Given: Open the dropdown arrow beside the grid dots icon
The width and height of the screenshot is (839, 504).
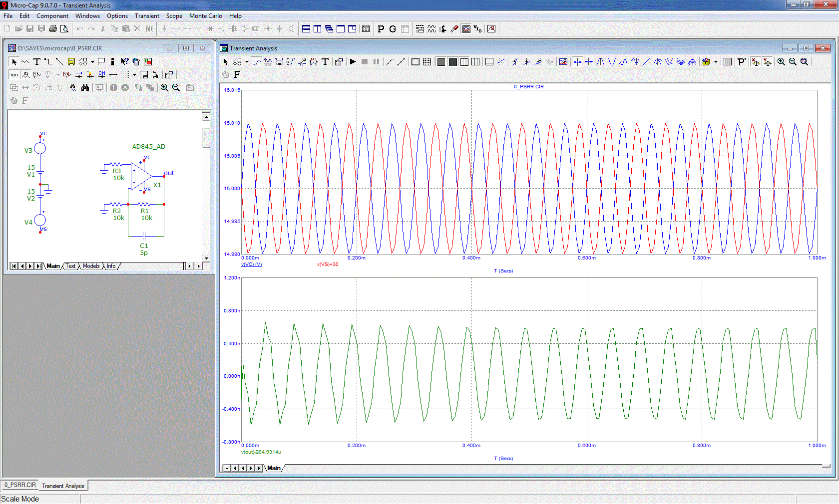Looking at the screenshot, I should click(134, 75).
